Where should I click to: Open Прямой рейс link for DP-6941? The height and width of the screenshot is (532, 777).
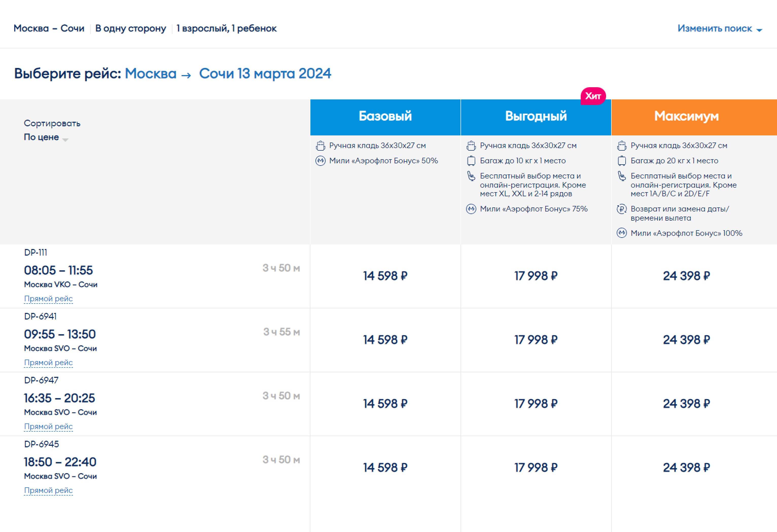[48, 362]
